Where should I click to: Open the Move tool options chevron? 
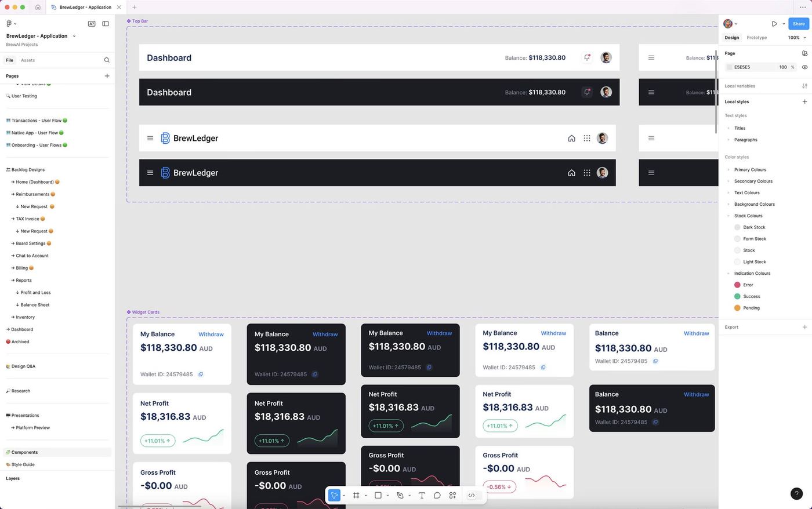(x=344, y=495)
